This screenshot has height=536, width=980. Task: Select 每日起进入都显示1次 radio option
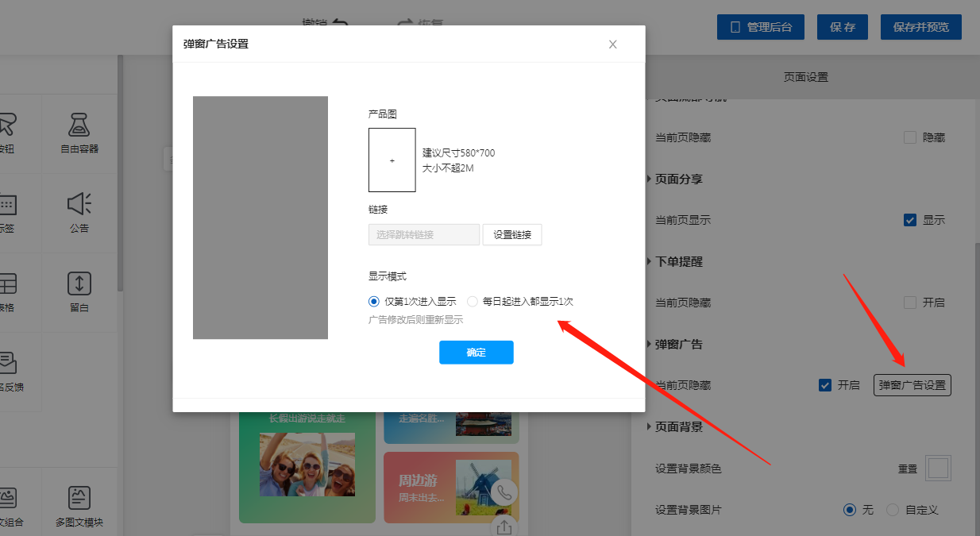tap(473, 302)
